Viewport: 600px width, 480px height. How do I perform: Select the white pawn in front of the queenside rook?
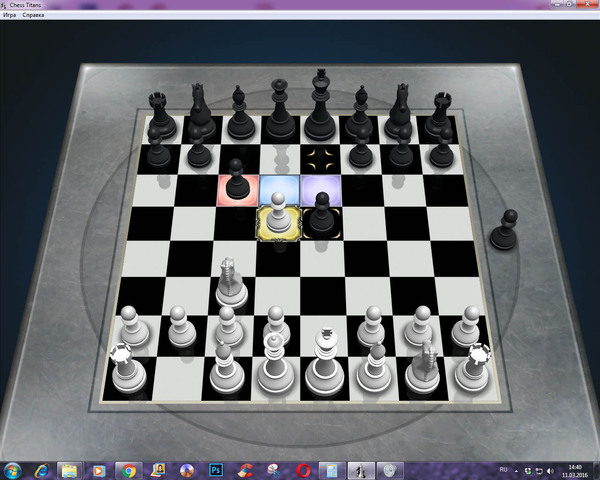pos(133,325)
